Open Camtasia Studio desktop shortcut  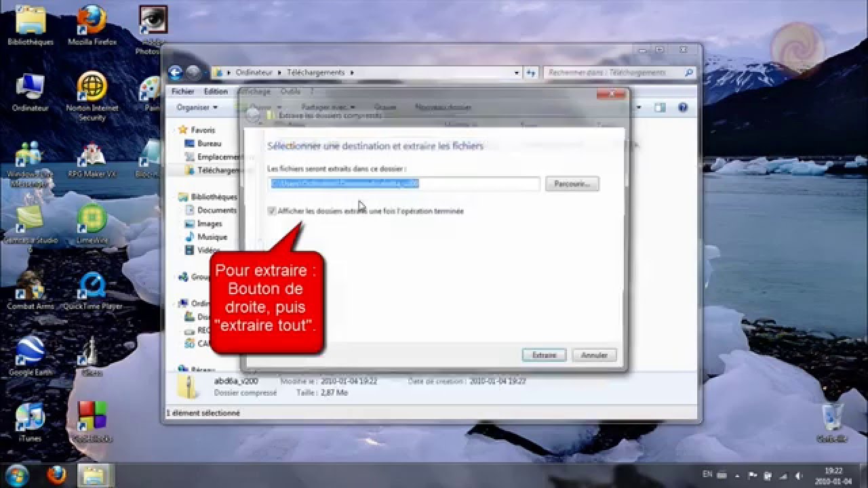[x=31, y=228]
